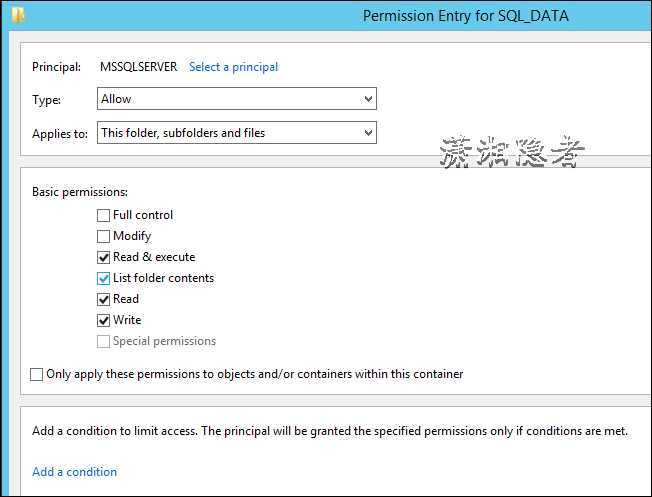Screen dimensions: 652x497
Task: Select the Allow type combo box
Action: pyautogui.click(x=237, y=99)
